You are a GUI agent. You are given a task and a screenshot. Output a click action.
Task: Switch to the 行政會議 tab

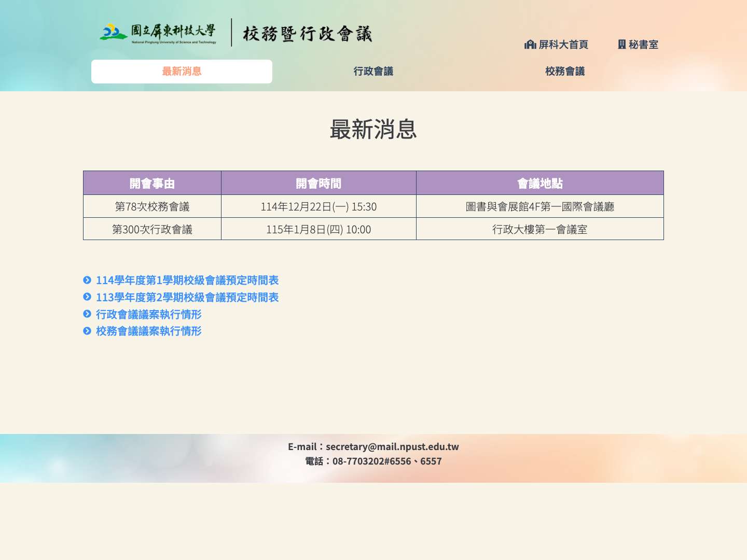pyautogui.click(x=374, y=71)
